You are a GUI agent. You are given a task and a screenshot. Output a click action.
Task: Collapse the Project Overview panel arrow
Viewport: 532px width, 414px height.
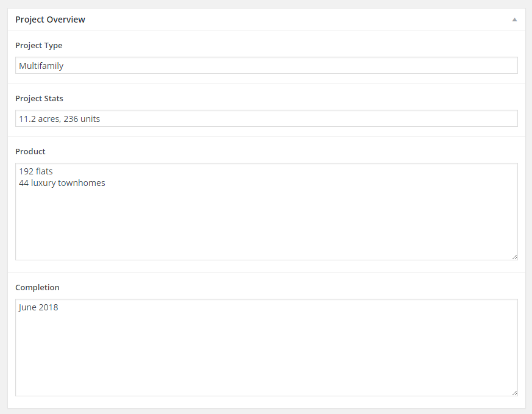point(514,20)
